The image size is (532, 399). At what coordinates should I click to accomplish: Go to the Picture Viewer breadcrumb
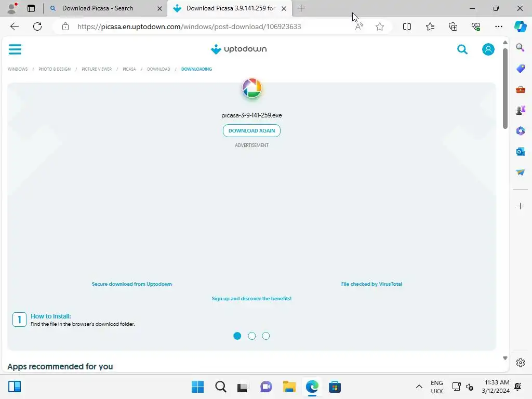(97, 69)
